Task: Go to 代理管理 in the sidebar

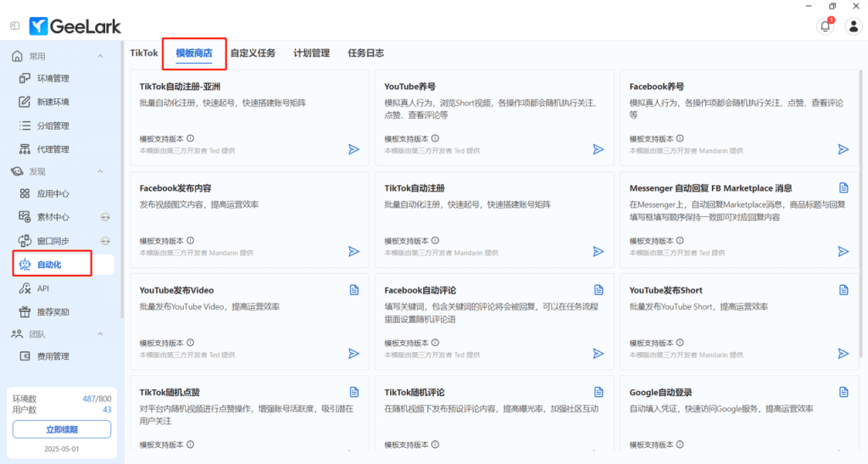Action: pyautogui.click(x=53, y=149)
